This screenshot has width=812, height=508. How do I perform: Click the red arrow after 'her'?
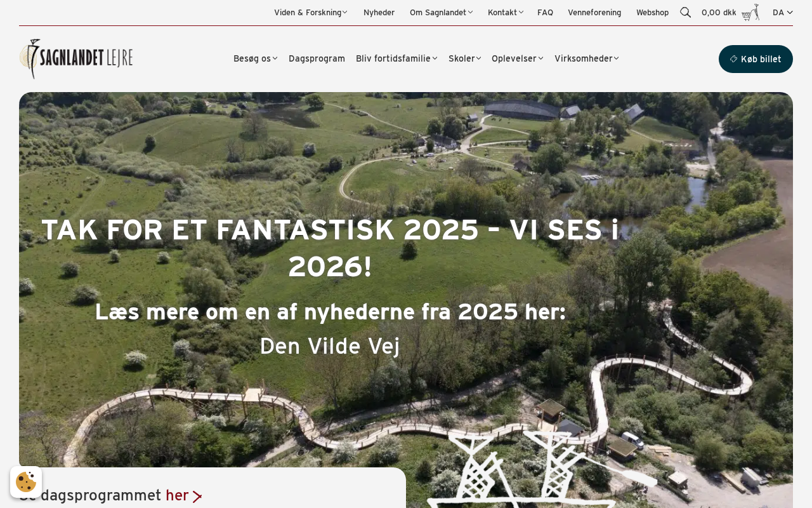click(x=197, y=497)
